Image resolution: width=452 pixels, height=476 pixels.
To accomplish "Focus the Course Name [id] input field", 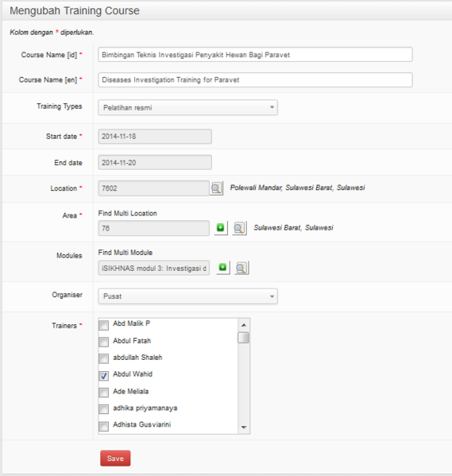I will (255, 55).
